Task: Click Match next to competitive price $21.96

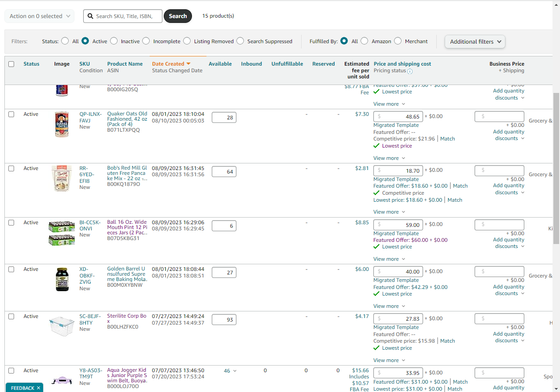Action: (447, 139)
